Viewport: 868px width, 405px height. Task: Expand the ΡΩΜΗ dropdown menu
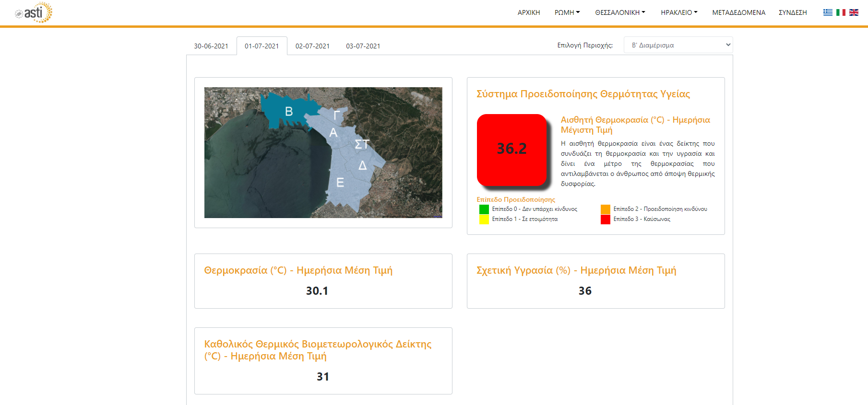[567, 12]
